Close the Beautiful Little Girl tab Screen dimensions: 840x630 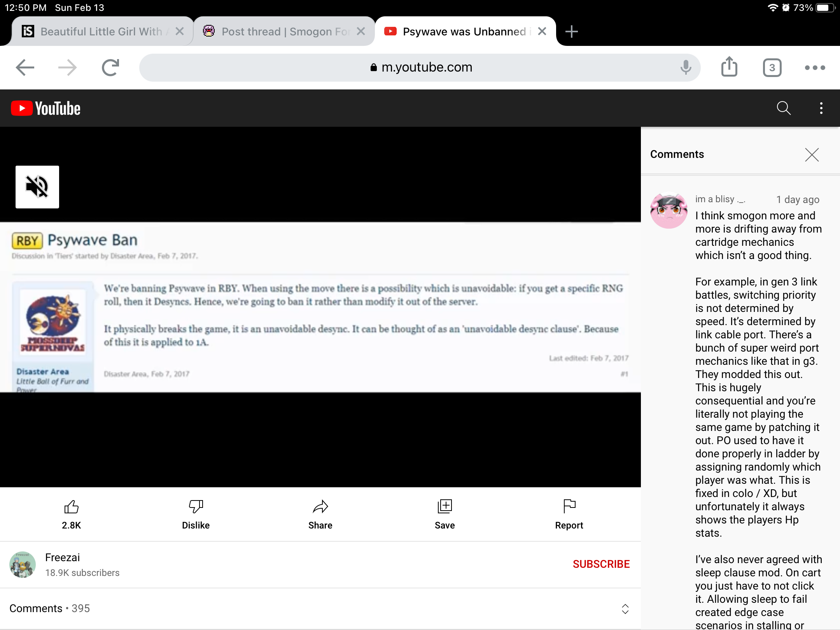(180, 31)
